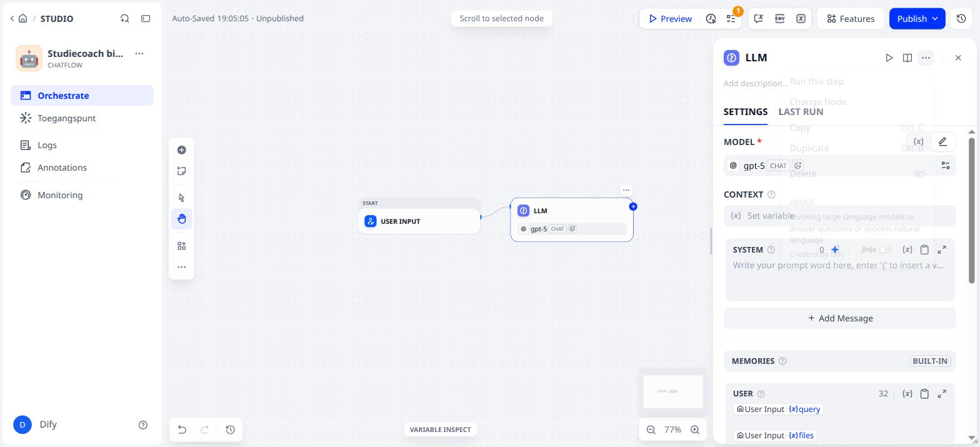Open the Studiecoach app options menu
Screen dimensions: 980x447
pos(139,54)
